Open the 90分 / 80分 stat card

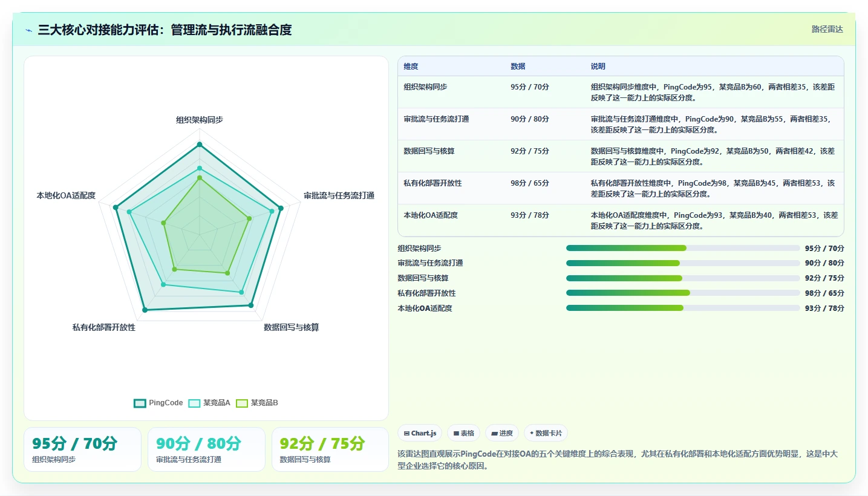click(x=206, y=449)
